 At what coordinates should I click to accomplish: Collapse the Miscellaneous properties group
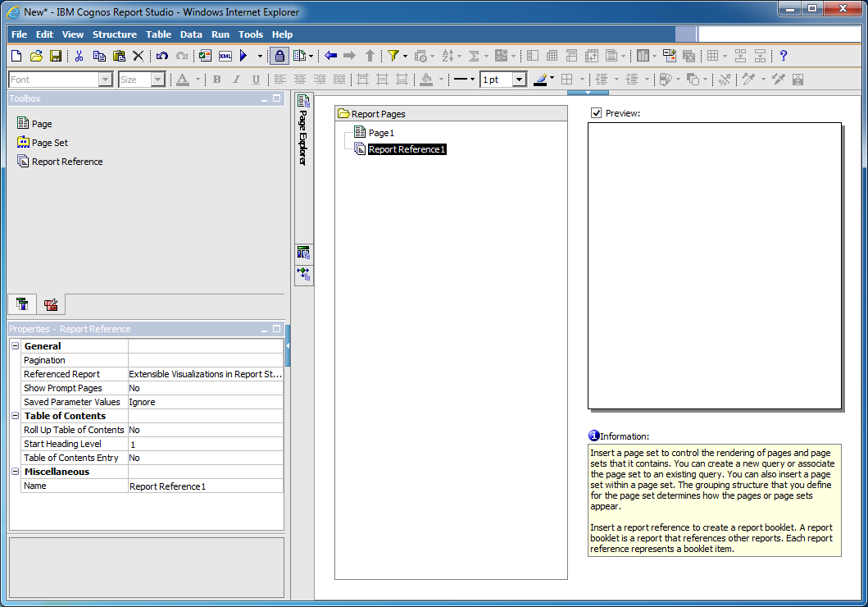coord(16,472)
